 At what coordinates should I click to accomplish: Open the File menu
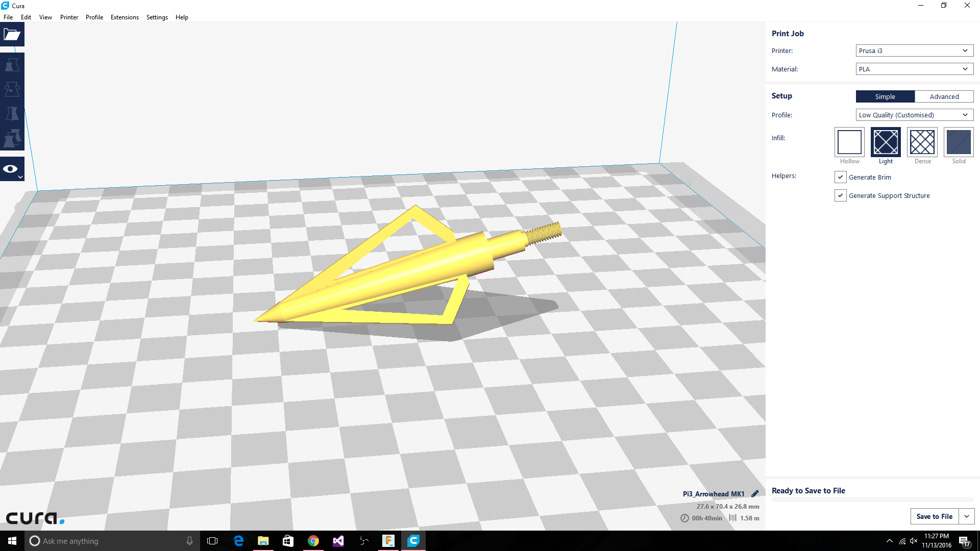[8, 17]
